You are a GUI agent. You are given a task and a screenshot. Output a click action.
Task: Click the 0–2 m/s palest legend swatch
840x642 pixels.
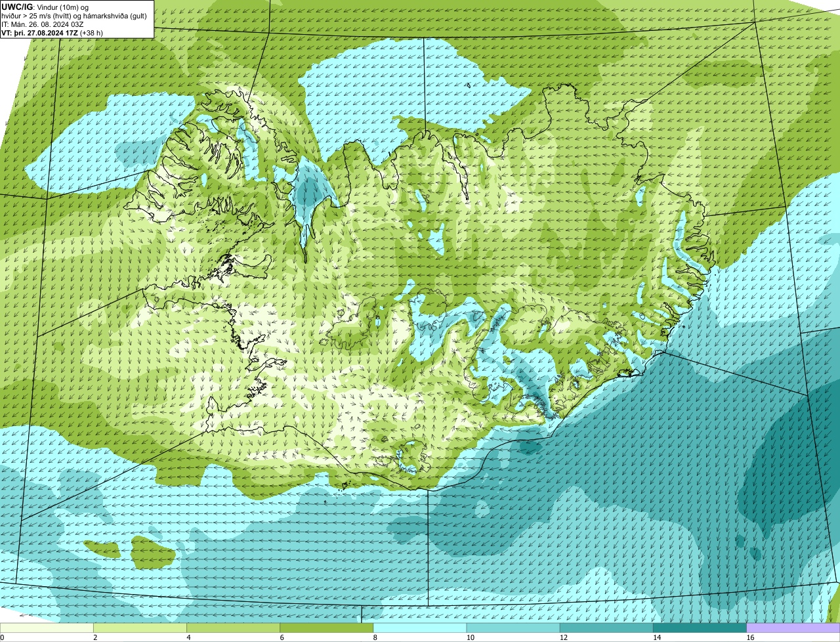(x=47, y=628)
